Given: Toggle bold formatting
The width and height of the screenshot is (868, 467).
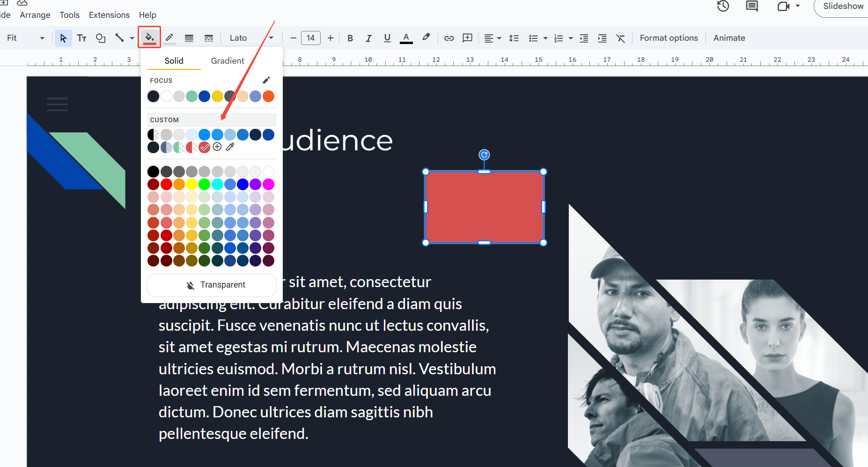Looking at the screenshot, I should tap(350, 38).
